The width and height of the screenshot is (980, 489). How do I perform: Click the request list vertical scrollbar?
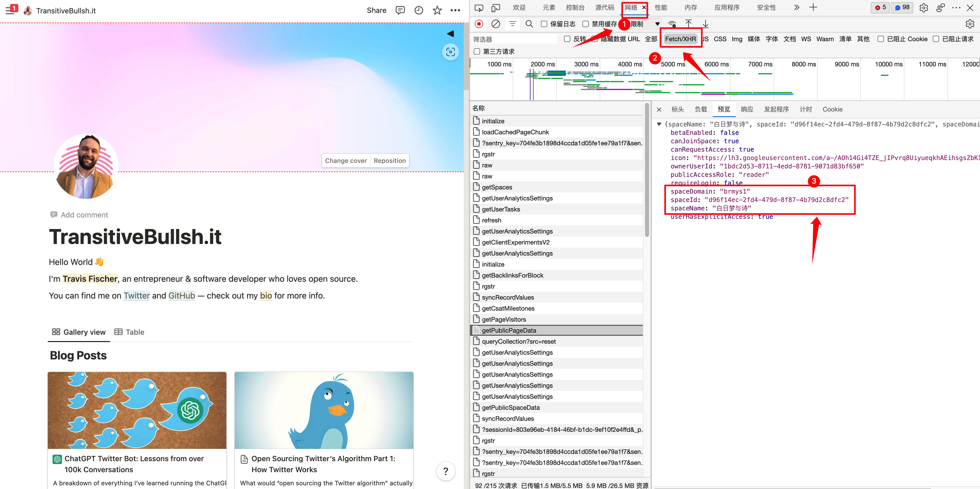[647, 170]
